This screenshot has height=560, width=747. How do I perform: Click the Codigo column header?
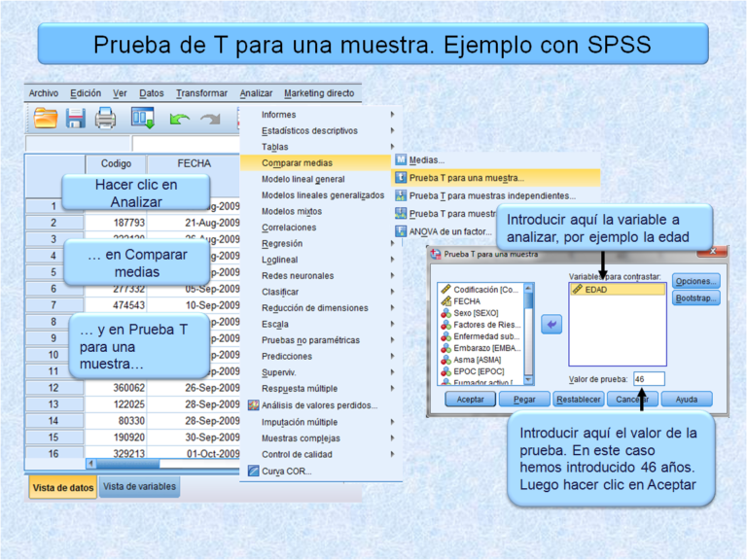(116, 163)
